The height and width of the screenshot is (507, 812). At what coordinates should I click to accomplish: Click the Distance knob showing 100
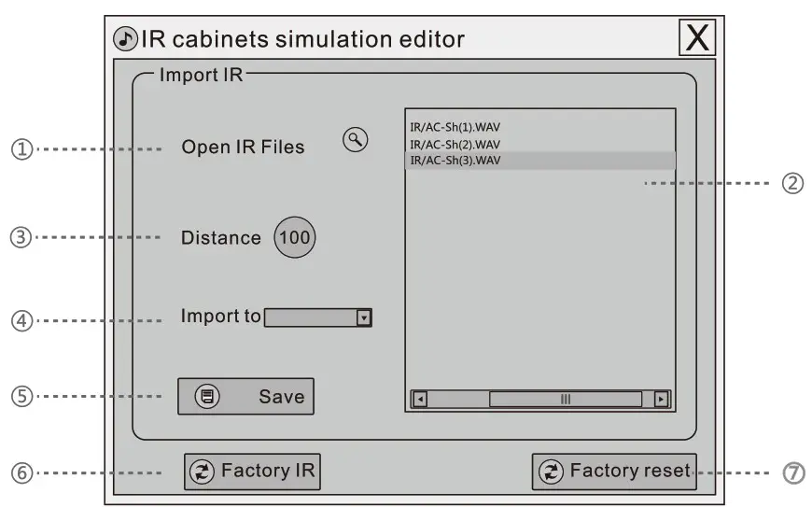tap(295, 237)
